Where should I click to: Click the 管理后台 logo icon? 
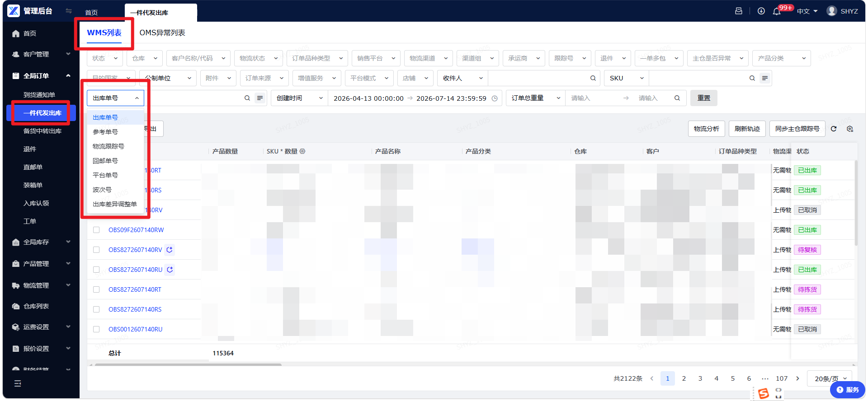tap(14, 11)
